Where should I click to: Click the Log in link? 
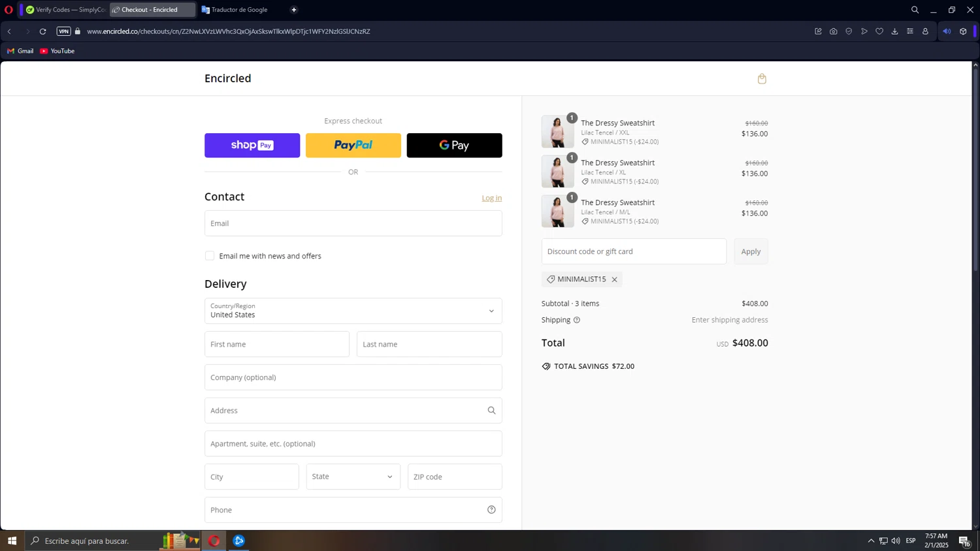(492, 198)
